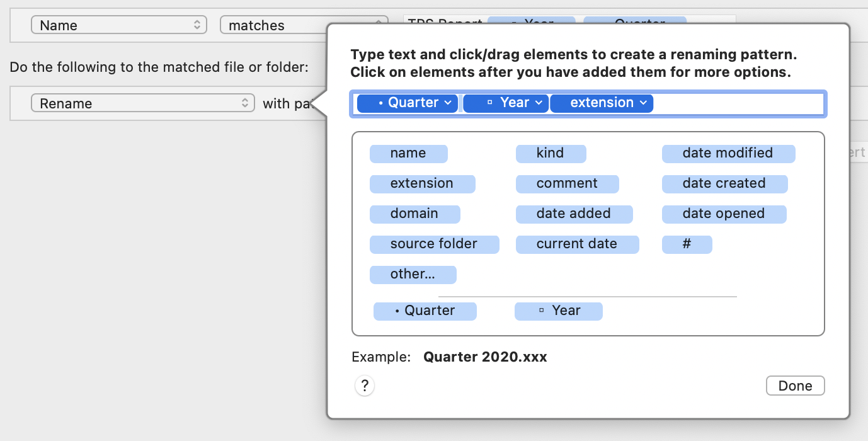Image resolution: width=868 pixels, height=441 pixels.
Task: Add the name element token
Action: coord(408,153)
